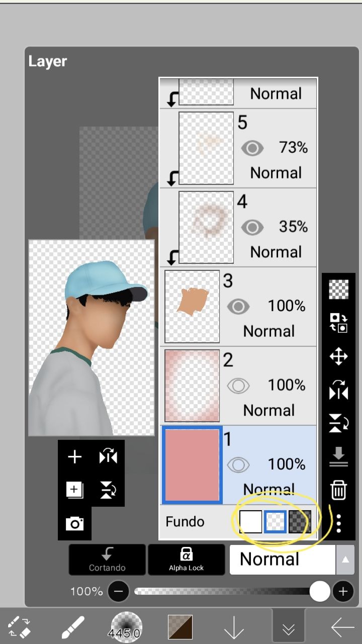Open the three-dot more options menu
The height and width of the screenshot is (644, 362).
339,523
